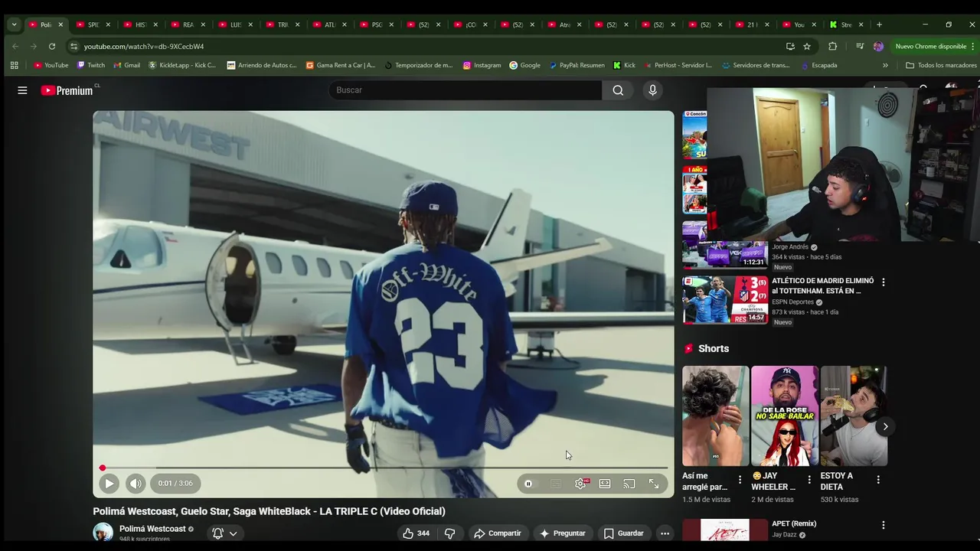
Task: Open options for JAY WHEELER Short
Action: tap(809, 480)
